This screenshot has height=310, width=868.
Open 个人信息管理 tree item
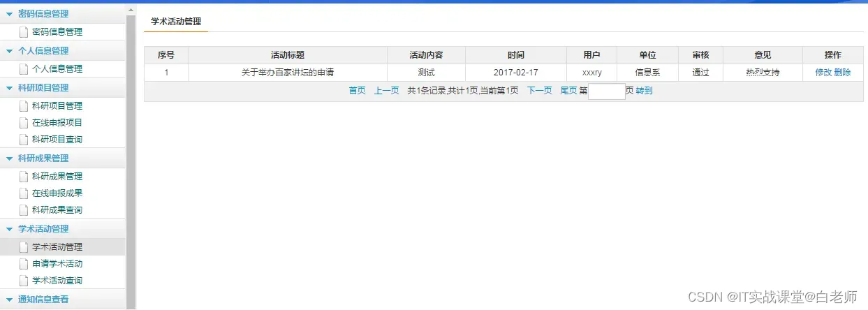click(57, 69)
